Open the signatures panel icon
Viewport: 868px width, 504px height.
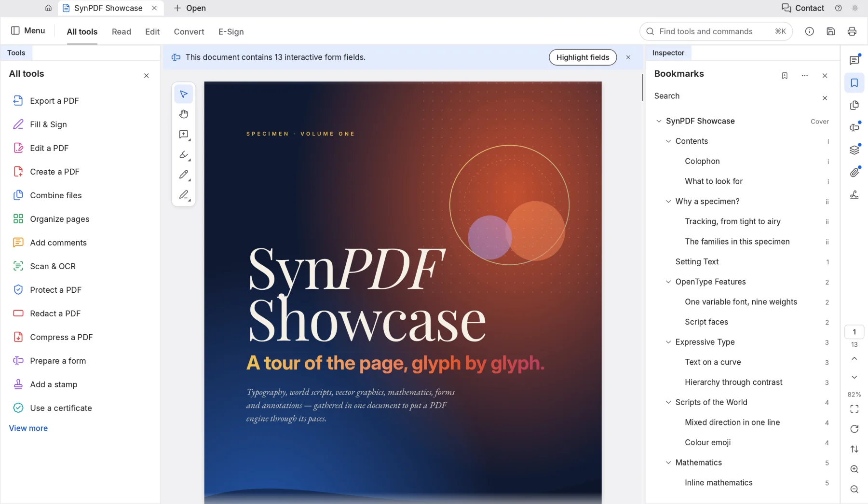point(854,195)
